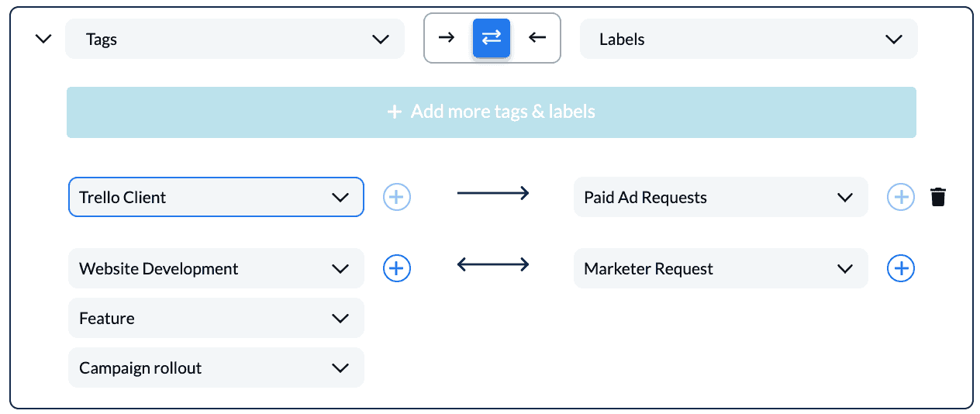Open the Marketer Request dropdown

point(721,268)
